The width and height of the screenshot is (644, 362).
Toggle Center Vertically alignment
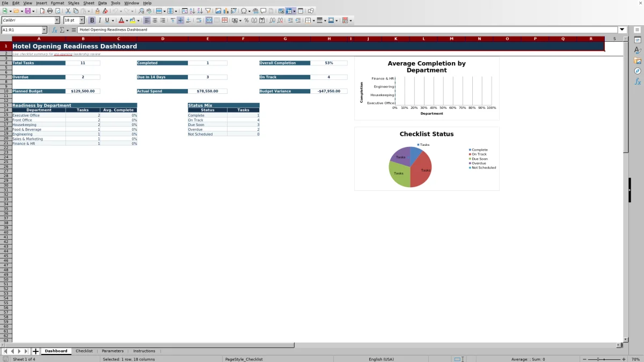(180, 20)
